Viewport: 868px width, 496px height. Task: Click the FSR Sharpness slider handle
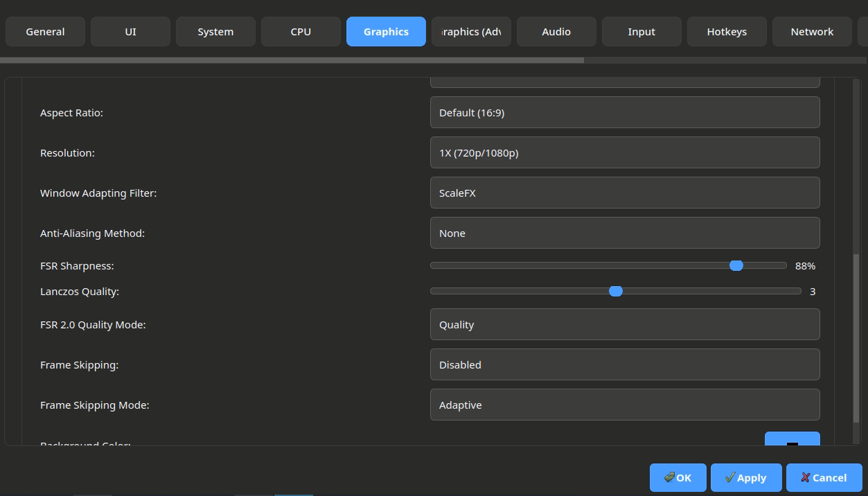coord(736,265)
